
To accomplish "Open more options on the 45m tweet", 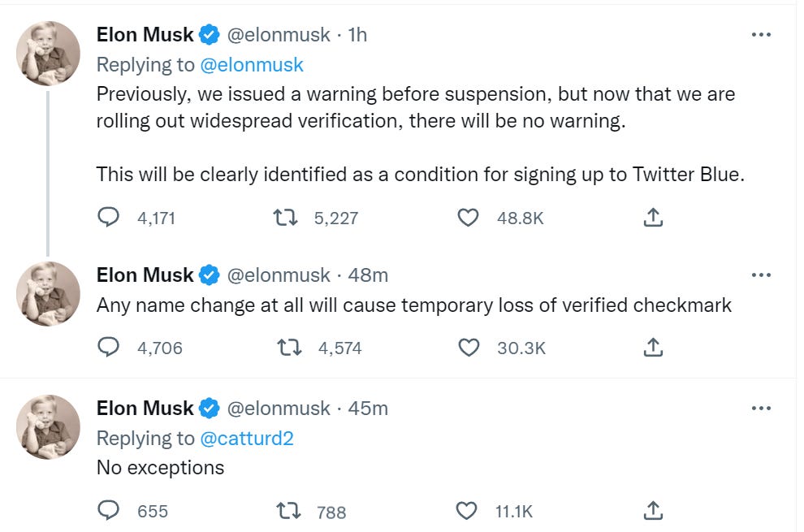I will 761,408.
